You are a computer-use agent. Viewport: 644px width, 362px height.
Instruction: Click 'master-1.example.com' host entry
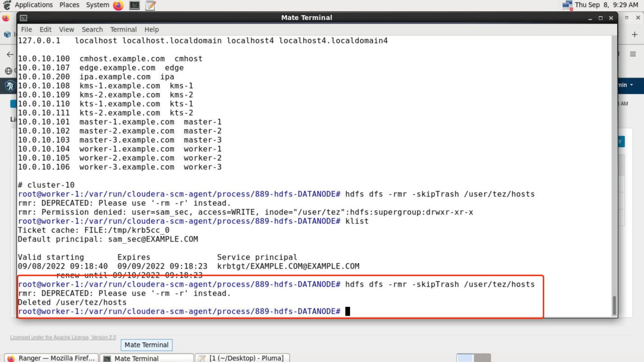pyautogui.click(x=127, y=122)
